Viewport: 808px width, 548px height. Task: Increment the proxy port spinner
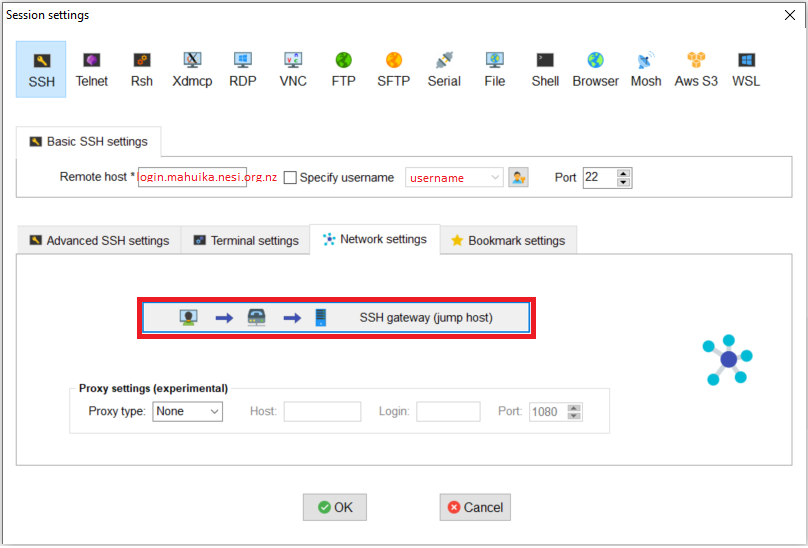tap(574, 407)
